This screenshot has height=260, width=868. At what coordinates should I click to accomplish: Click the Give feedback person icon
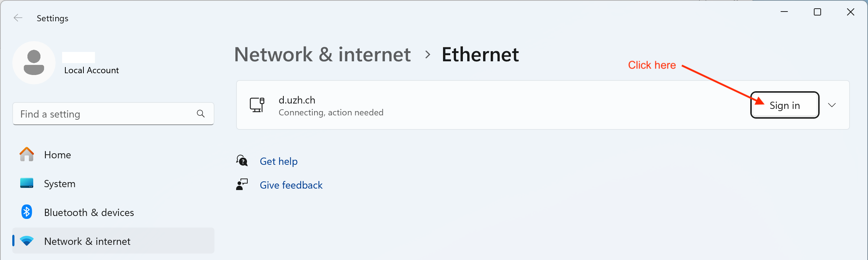pyautogui.click(x=242, y=185)
